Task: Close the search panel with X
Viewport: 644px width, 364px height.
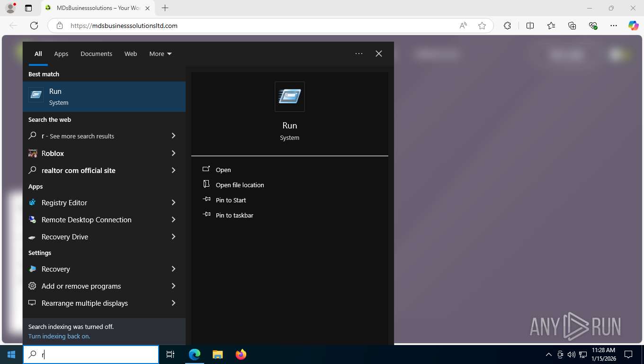Action: 379,54
